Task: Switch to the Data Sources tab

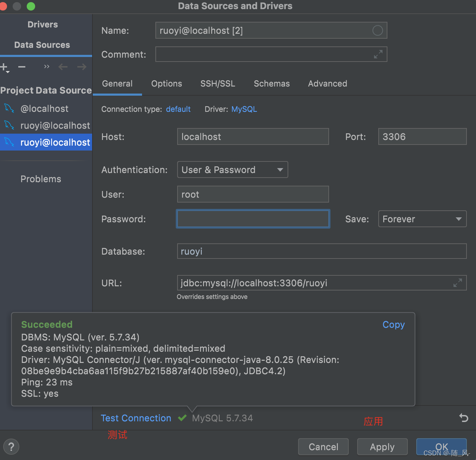Action: coord(42,45)
